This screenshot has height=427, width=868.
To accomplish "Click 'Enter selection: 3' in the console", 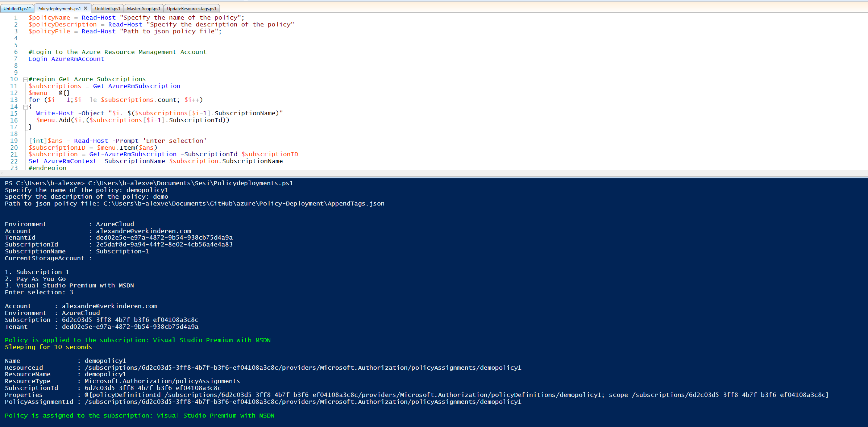I will click(39, 293).
